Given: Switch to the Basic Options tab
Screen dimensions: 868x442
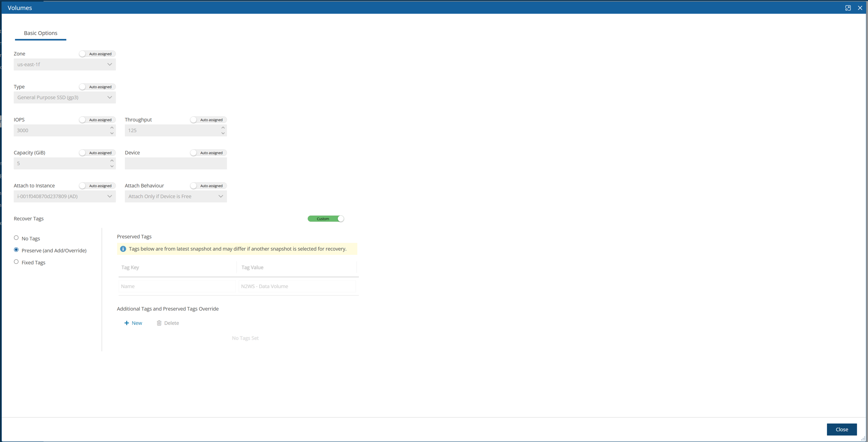Looking at the screenshot, I should pos(41,33).
